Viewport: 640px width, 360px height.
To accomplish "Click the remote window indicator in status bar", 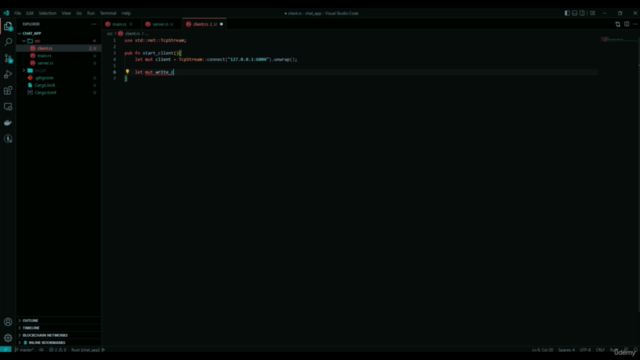I will 6,350.
